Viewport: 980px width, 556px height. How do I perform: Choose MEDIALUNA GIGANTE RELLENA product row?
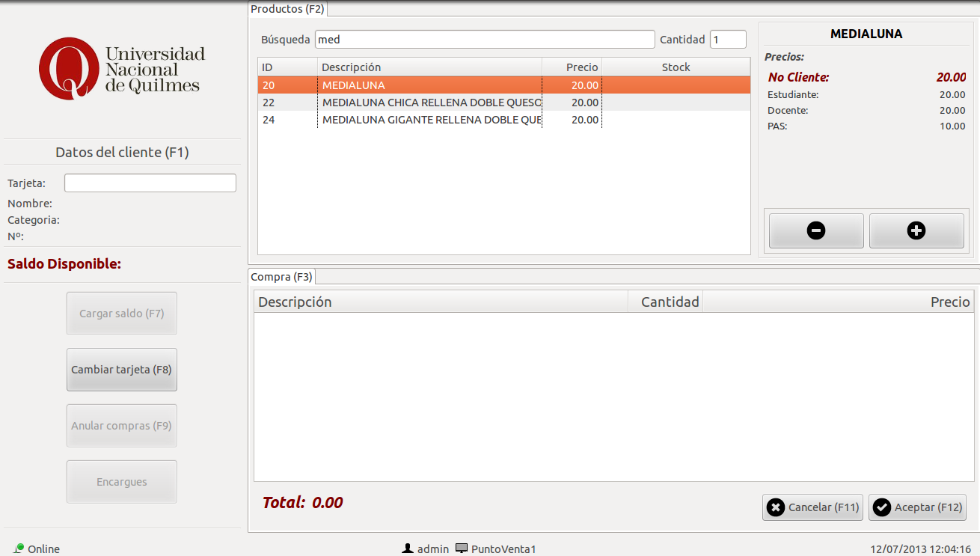431,120
